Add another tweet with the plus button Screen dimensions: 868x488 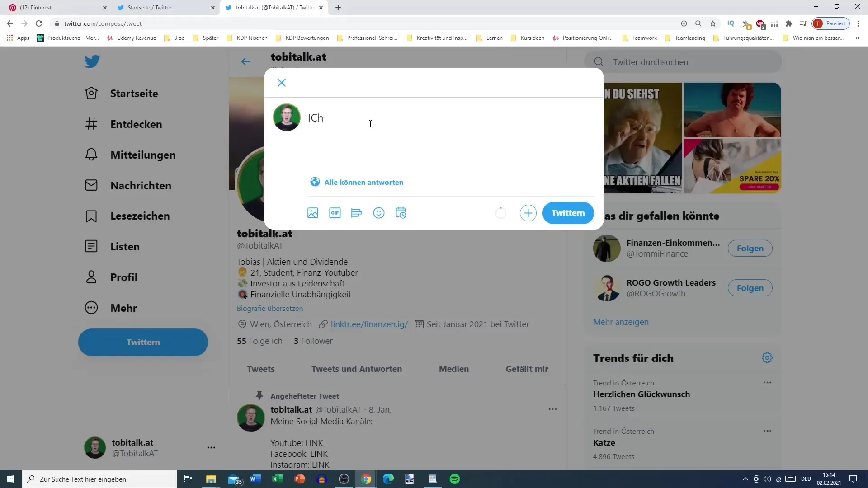tap(528, 213)
